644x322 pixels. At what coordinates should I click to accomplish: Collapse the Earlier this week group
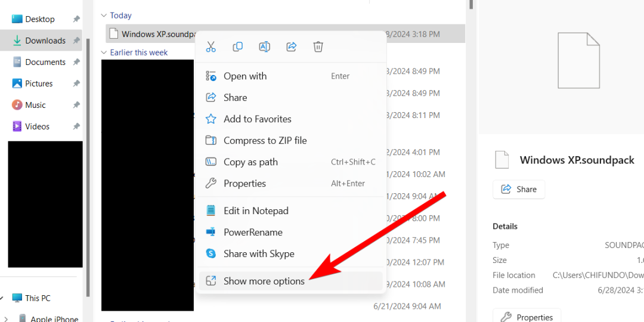[x=104, y=52]
